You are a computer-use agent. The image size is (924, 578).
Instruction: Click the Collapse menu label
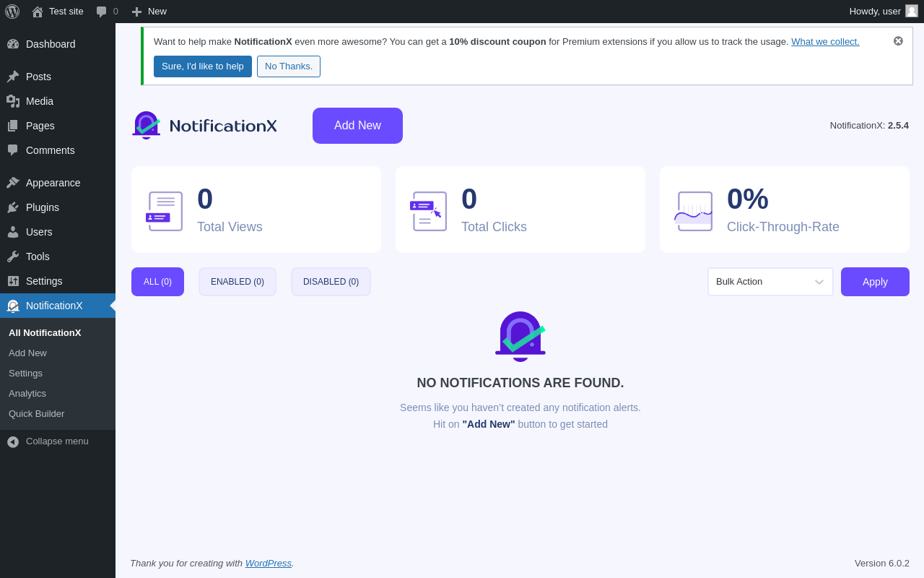tap(57, 441)
